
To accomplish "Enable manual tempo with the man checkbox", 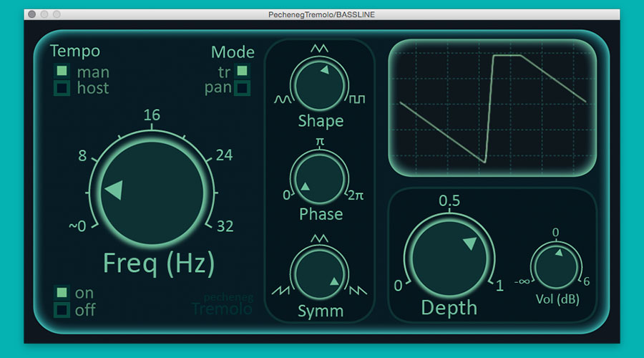I will (62, 71).
